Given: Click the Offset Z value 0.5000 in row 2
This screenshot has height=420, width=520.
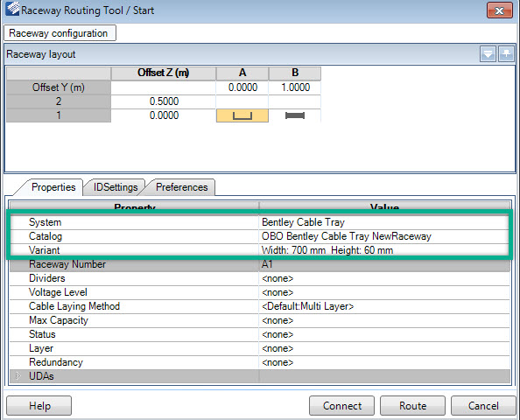Looking at the screenshot, I should pyautogui.click(x=164, y=101).
